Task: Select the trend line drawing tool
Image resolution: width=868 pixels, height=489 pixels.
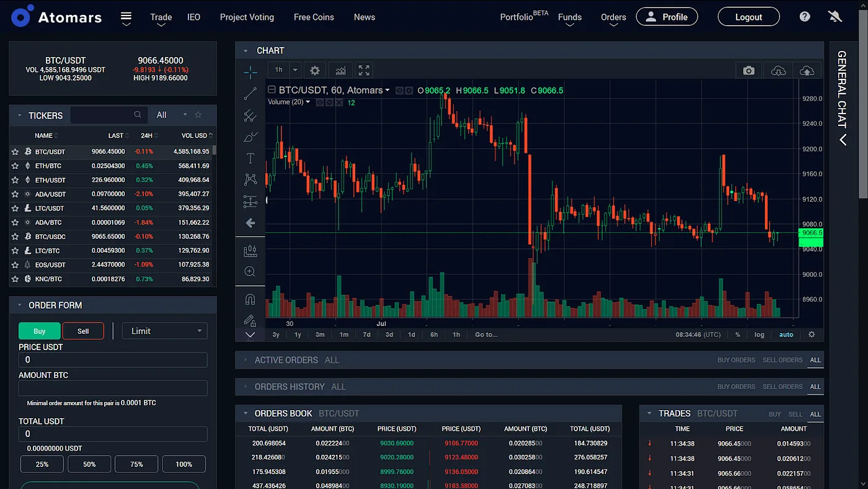Action: pyautogui.click(x=250, y=94)
